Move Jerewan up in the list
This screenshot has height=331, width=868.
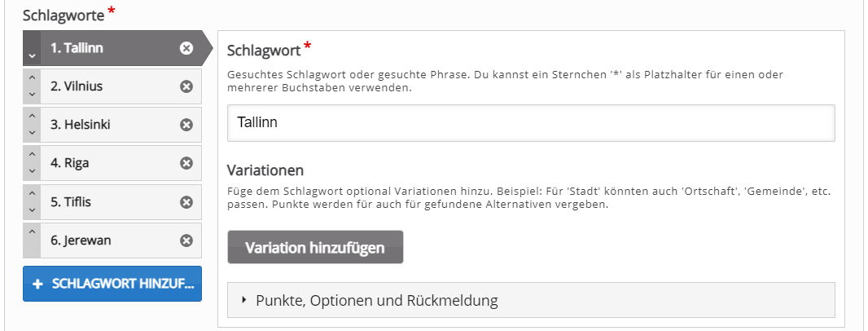click(32, 232)
